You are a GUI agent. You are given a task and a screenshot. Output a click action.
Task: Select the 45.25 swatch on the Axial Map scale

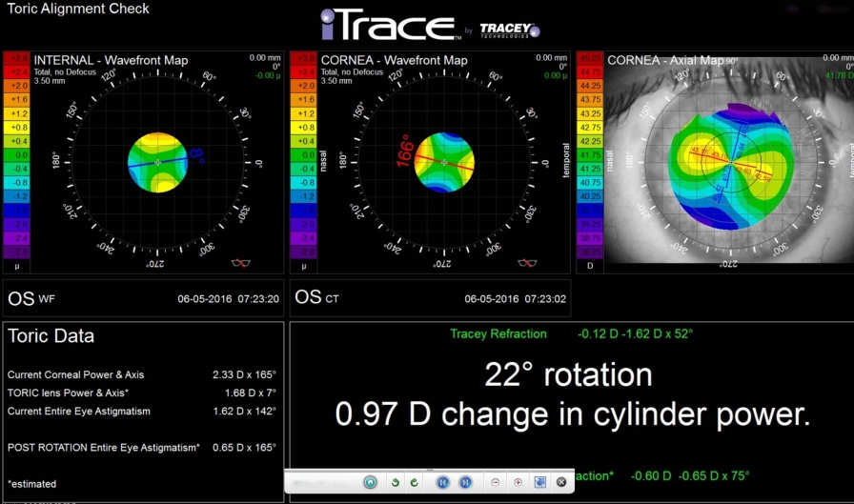click(590, 58)
